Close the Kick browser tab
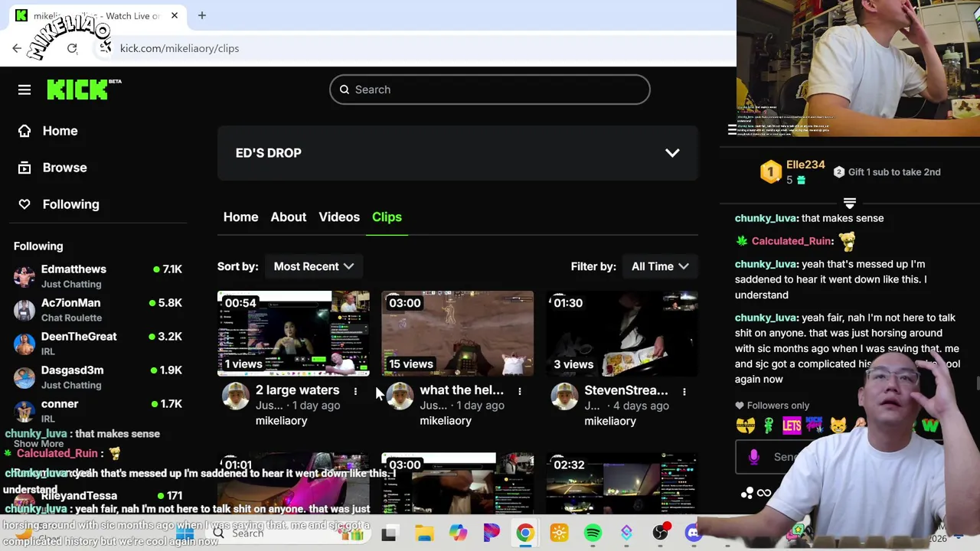This screenshot has width=980, height=551. click(x=175, y=15)
